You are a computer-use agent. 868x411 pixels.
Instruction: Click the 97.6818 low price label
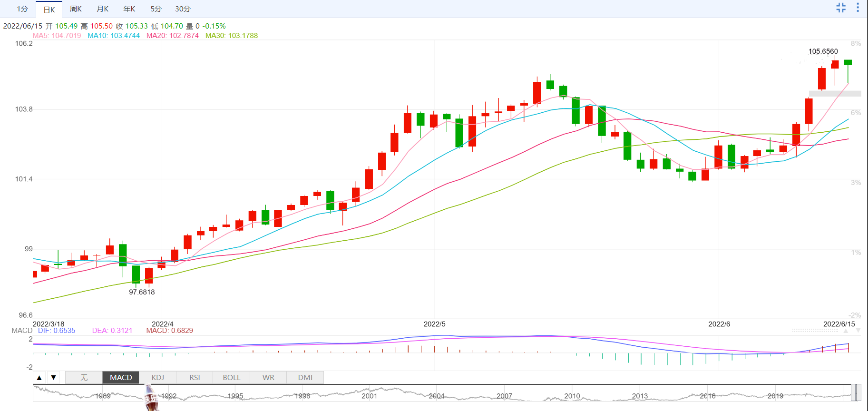tap(142, 292)
